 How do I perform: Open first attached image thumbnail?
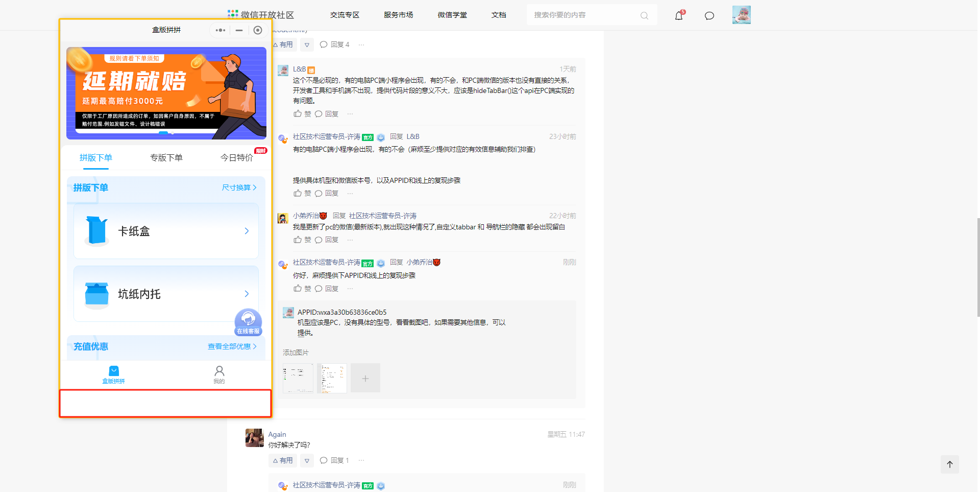coord(298,378)
